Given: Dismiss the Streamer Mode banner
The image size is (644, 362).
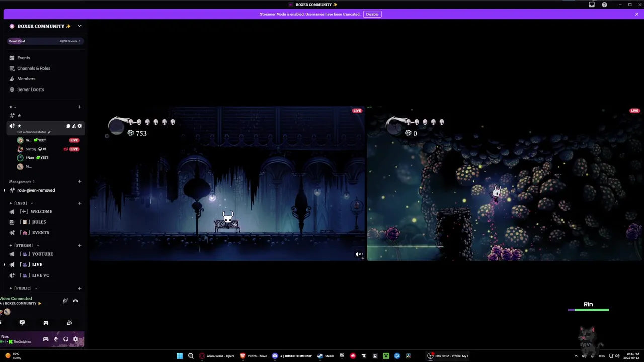Looking at the screenshot, I should (x=636, y=14).
